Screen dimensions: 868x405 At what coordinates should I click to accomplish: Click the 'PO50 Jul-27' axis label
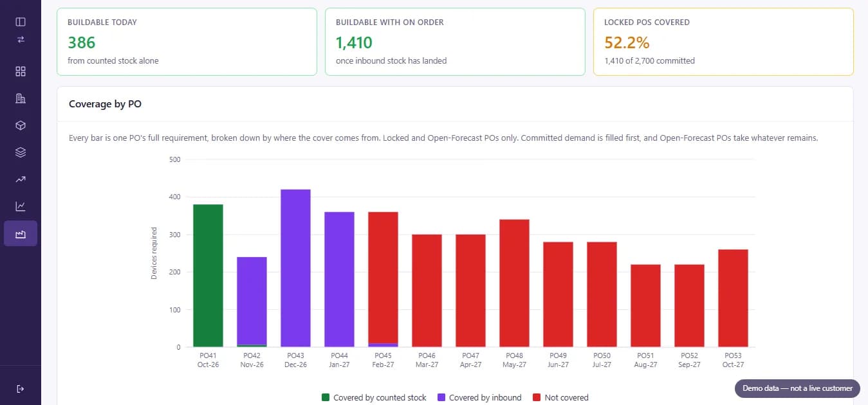(x=602, y=360)
